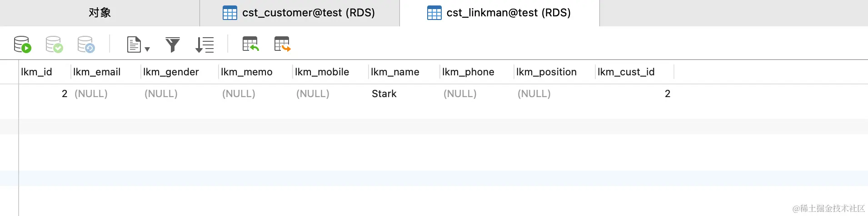This screenshot has height=216, width=868.
Task: Click the export table icon with orange arrow
Action: point(282,44)
